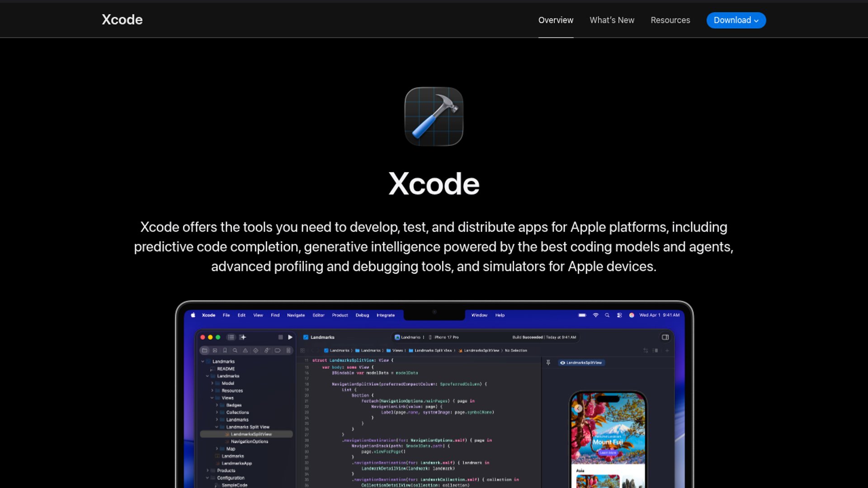Screen dimensions: 868x488
Task: Open the Integrate menu
Action: coord(386,315)
